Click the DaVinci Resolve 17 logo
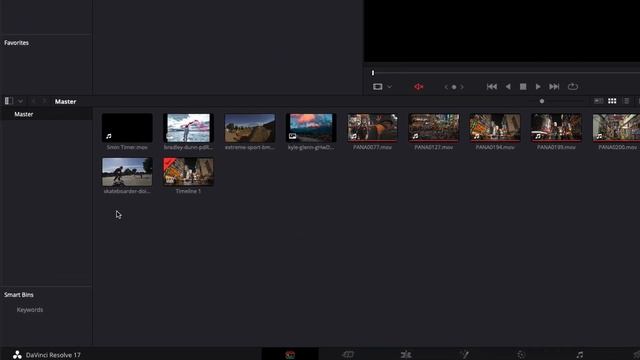 click(x=17, y=355)
